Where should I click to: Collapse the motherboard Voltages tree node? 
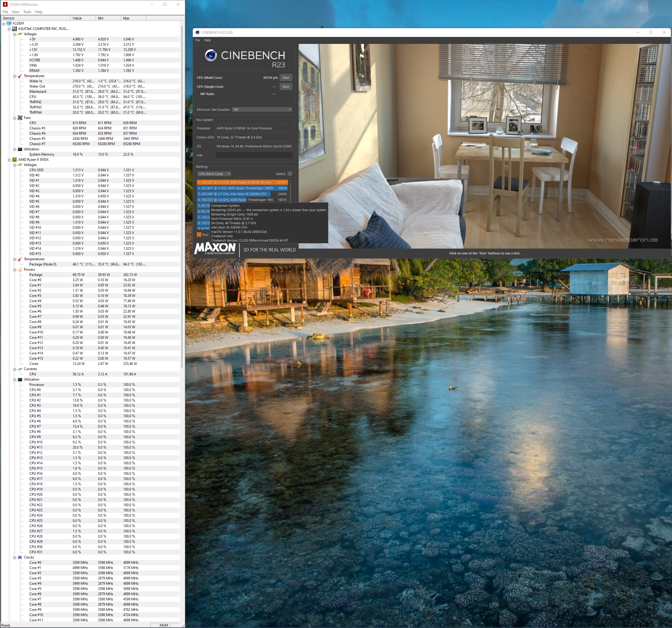[15, 34]
